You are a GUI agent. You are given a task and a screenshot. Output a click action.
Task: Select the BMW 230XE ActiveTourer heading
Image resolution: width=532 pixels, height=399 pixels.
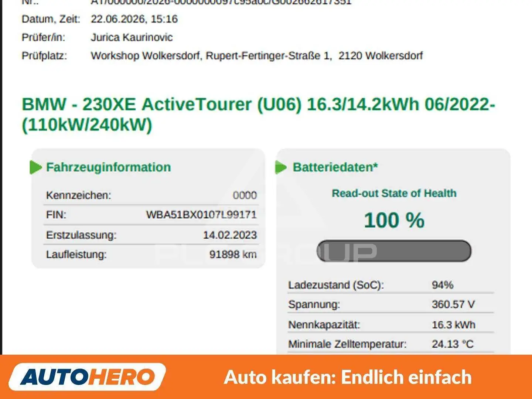tap(258, 115)
